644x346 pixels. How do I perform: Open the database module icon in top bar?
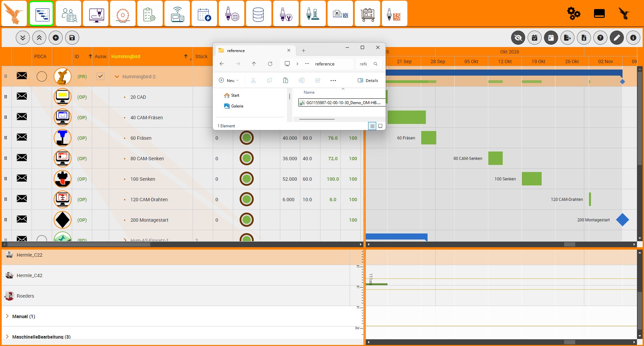tap(258, 14)
